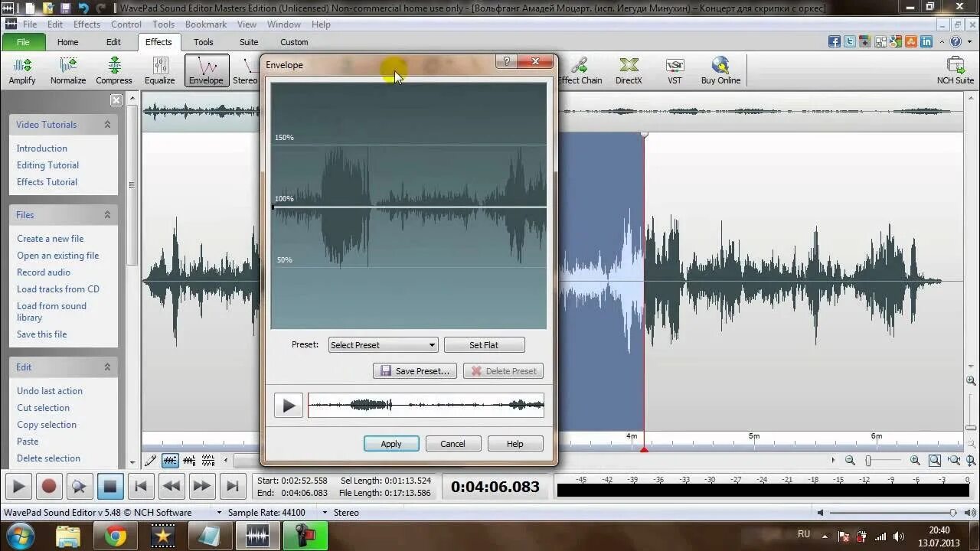
Task: Click Load tracks from CD link
Action: click(x=58, y=289)
